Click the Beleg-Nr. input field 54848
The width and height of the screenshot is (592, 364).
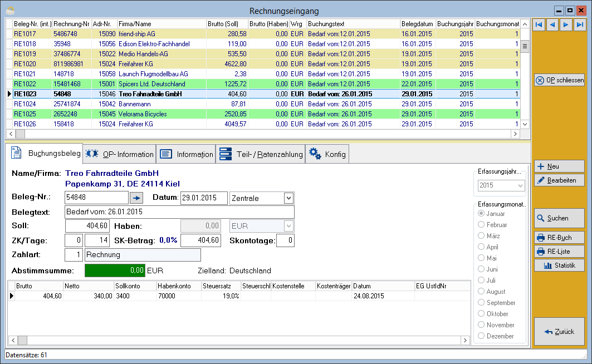point(97,197)
